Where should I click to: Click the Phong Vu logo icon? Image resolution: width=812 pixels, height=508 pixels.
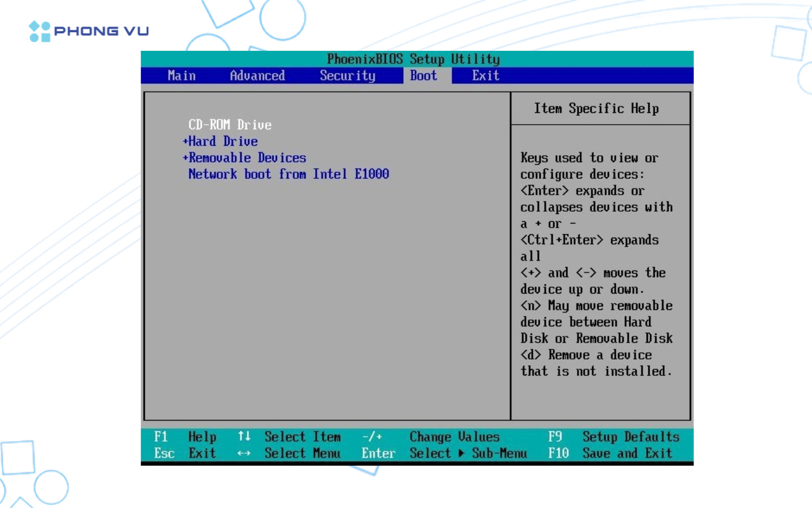click(39, 32)
